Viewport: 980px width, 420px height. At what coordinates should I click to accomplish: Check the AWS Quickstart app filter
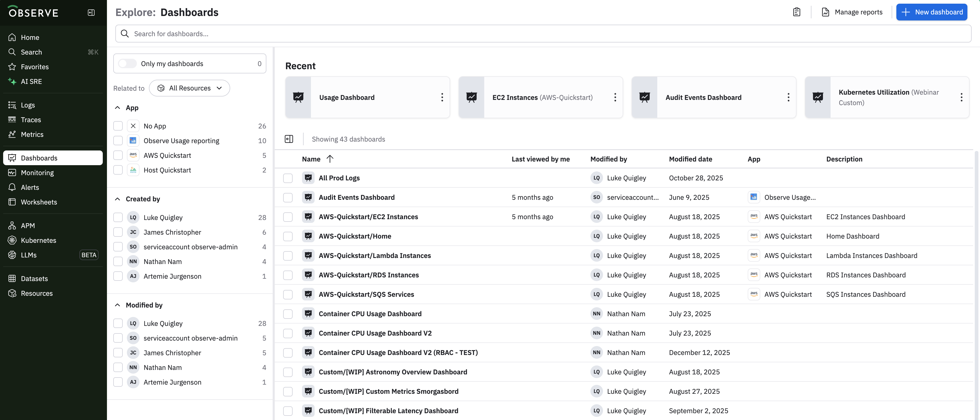(x=118, y=155)
